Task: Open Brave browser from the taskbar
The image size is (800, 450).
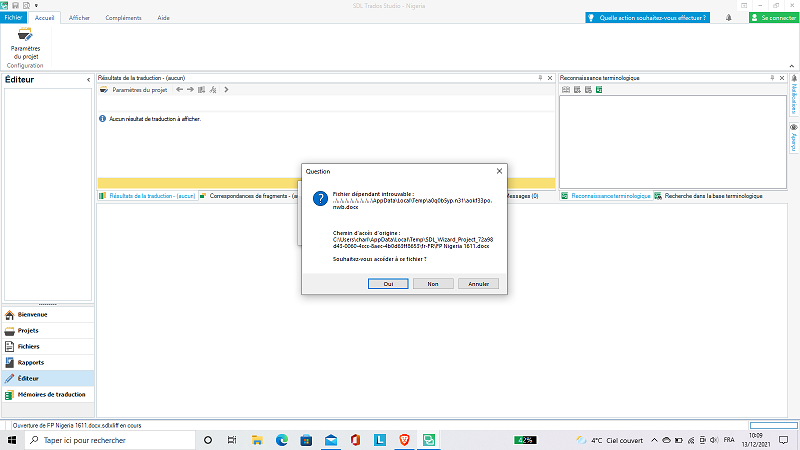Action: pos(405,440)
